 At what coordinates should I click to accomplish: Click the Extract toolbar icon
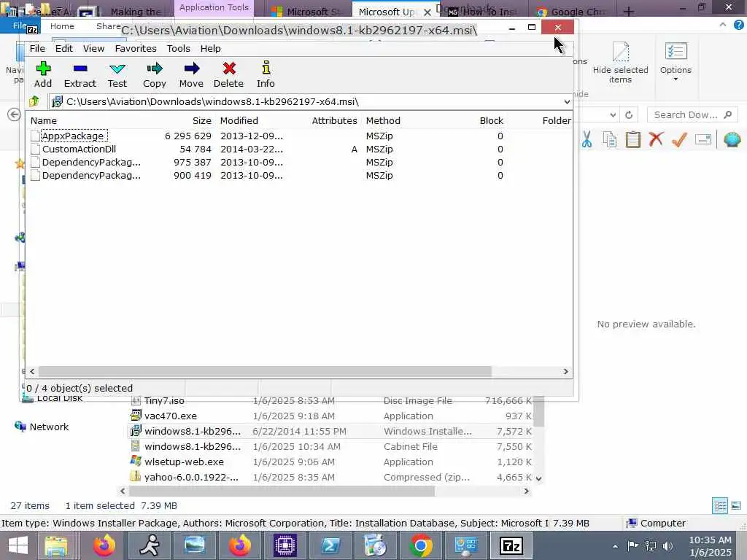coord(80,74)
